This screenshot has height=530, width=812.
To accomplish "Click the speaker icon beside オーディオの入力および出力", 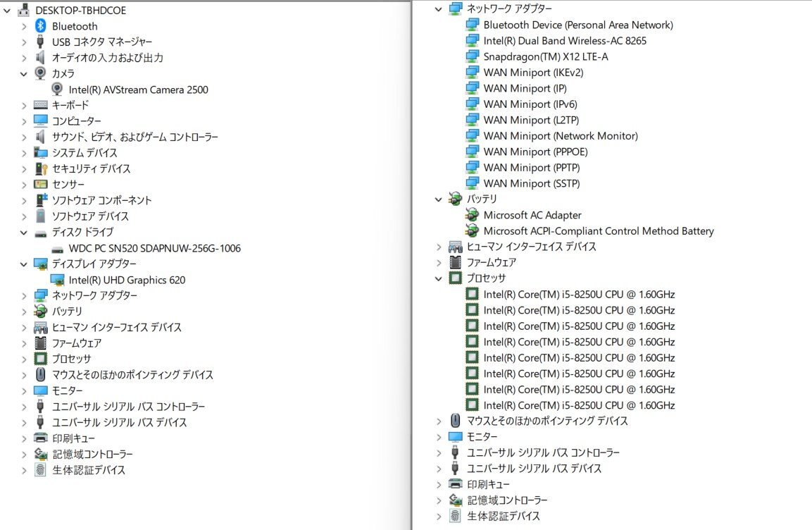I will pos(40,58).
